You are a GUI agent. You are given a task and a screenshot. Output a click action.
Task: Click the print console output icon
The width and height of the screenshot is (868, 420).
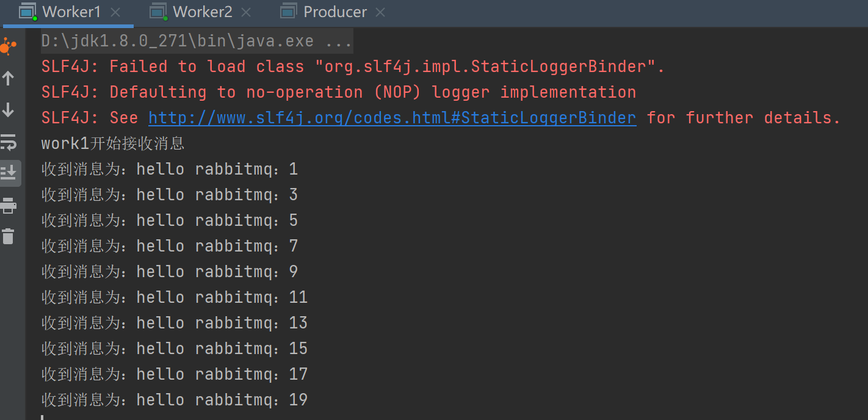point(8,205)
